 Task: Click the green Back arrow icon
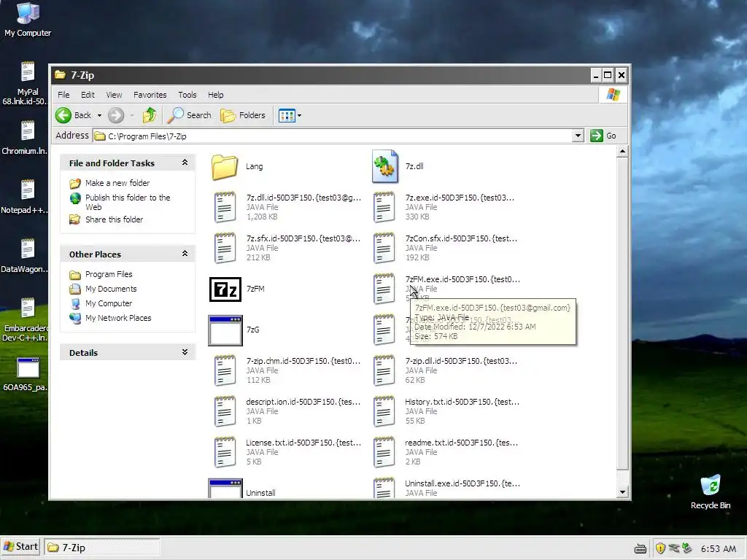pos(63,115)
